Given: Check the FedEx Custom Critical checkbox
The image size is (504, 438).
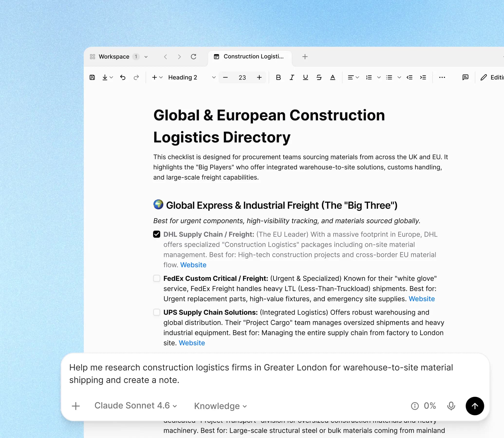Looking at the screenshot, I should coord(157,278).
